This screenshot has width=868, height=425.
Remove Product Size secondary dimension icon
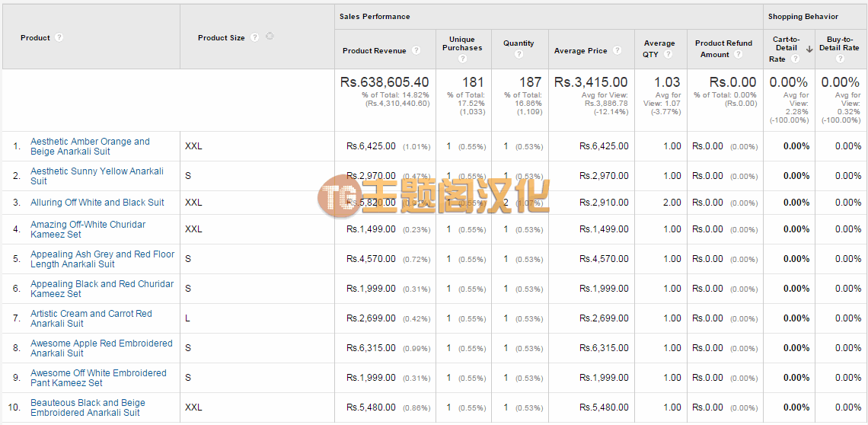(270, 37)
